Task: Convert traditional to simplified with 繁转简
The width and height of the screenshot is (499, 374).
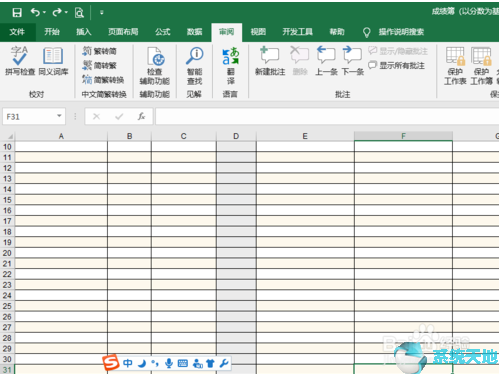Action: tap(100, 51)
